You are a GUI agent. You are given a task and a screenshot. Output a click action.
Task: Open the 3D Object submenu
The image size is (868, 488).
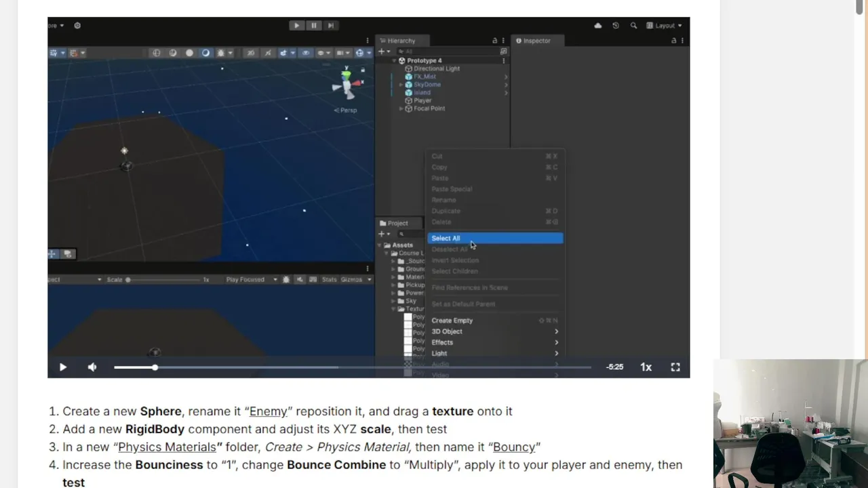[495, 331]
